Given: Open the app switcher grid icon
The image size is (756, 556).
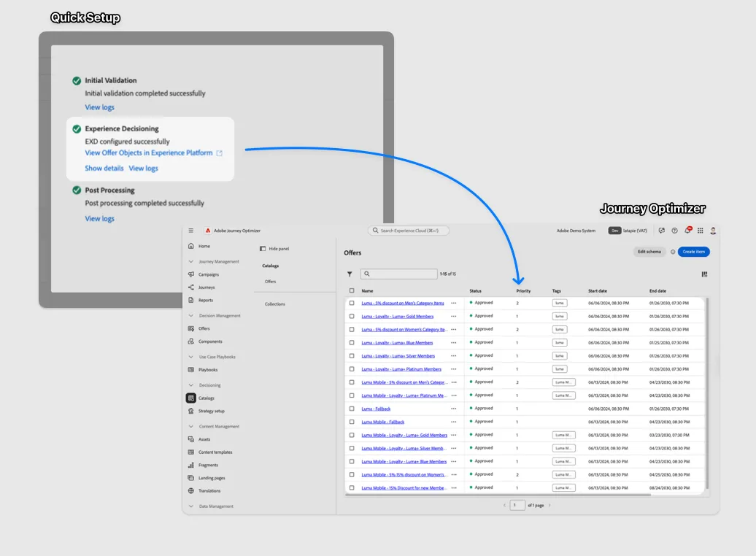Looking at the screenshot, I should click(x=700, y=231).
